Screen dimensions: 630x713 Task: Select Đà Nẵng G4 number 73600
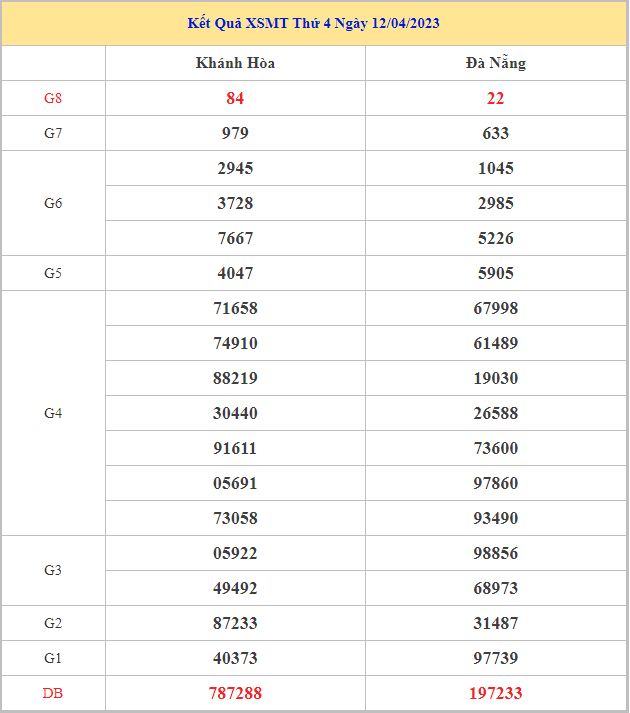click(495, 448)
